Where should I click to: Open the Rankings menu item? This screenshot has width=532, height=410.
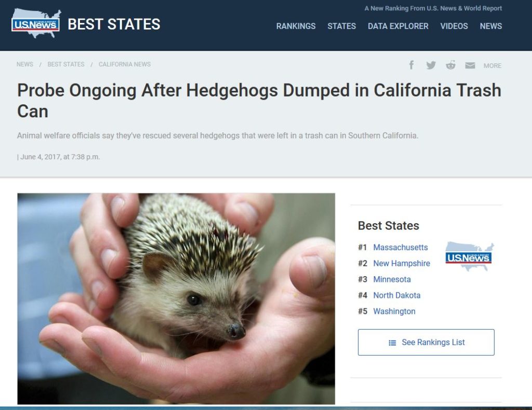(x=296, y=26)
